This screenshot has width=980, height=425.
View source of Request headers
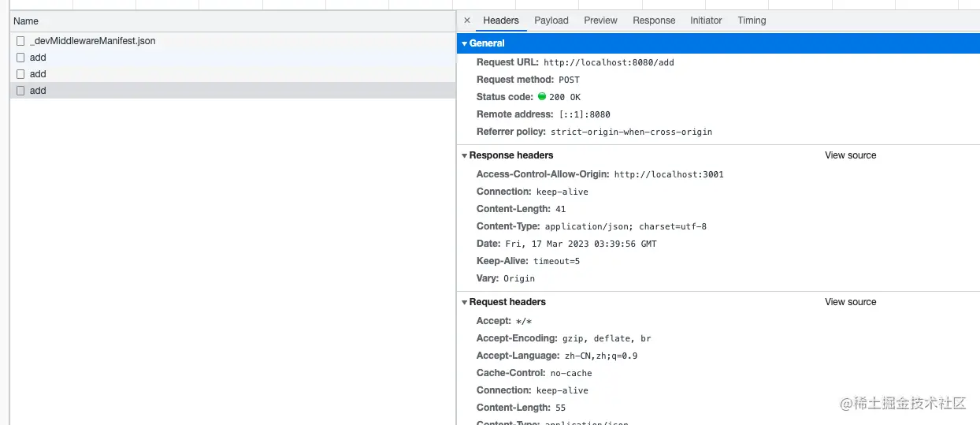[850, 302]
